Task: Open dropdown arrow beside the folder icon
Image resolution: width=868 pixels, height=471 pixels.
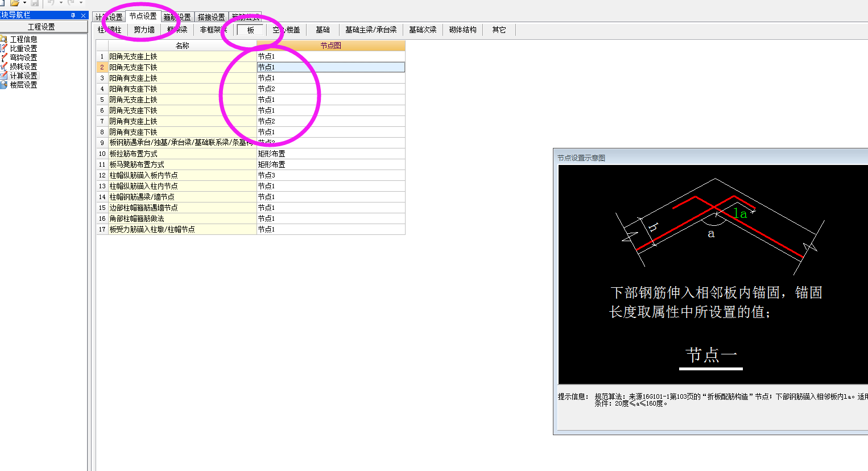Action: (24, 3)
